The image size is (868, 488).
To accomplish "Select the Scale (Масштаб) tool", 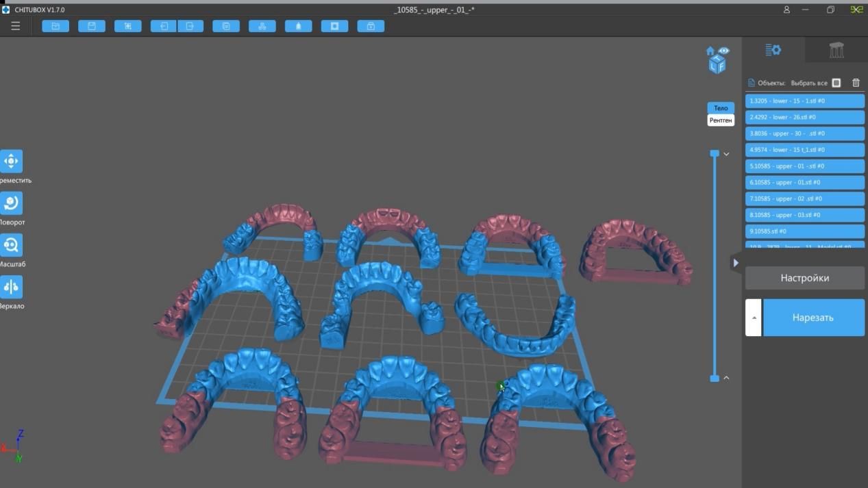I will click(x=11, y=245).
